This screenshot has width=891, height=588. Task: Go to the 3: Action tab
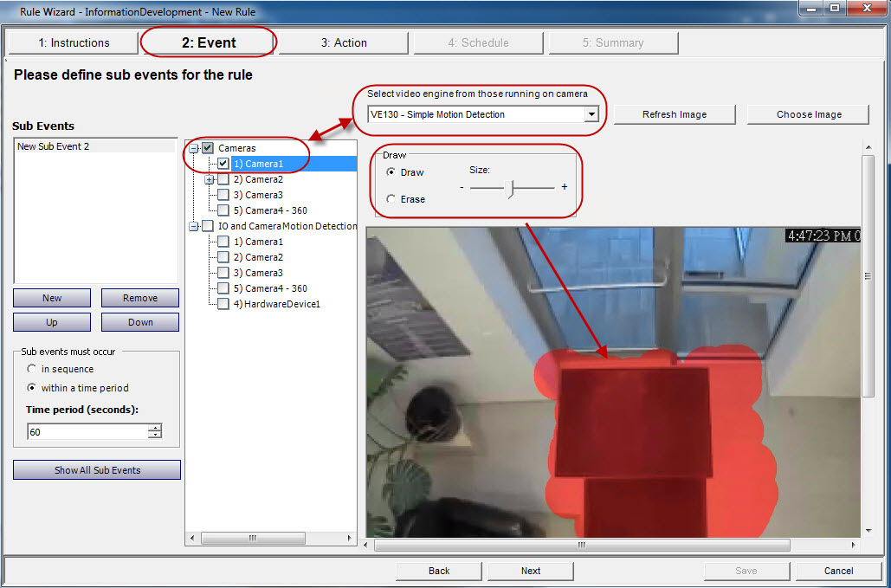tap(343, 43)
